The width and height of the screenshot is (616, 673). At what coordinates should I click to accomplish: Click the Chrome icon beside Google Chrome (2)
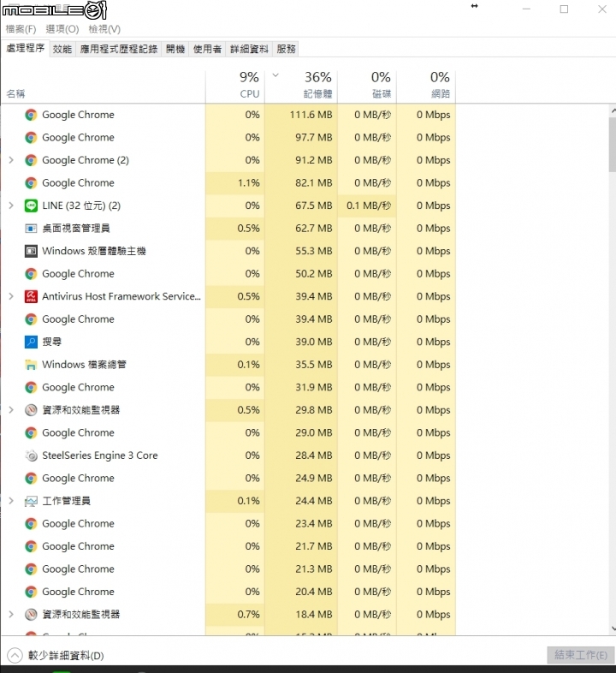click(31, 160)
